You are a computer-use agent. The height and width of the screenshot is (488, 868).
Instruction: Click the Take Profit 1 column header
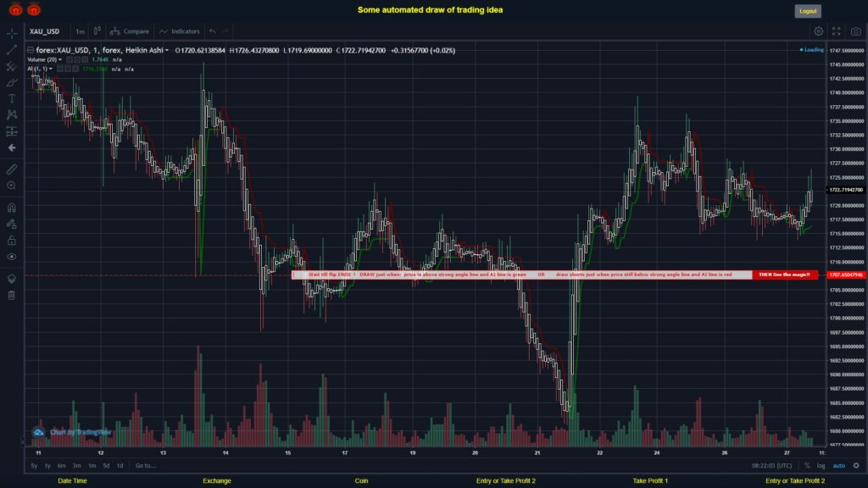(650, 481)
